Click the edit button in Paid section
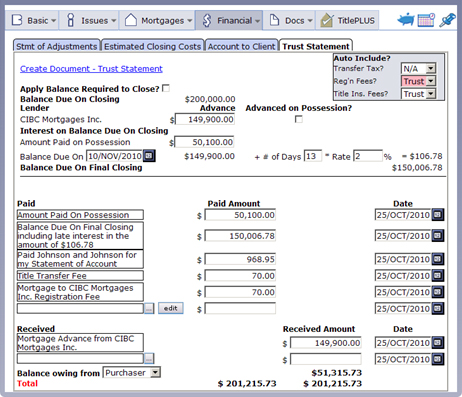 coord(170,308)
